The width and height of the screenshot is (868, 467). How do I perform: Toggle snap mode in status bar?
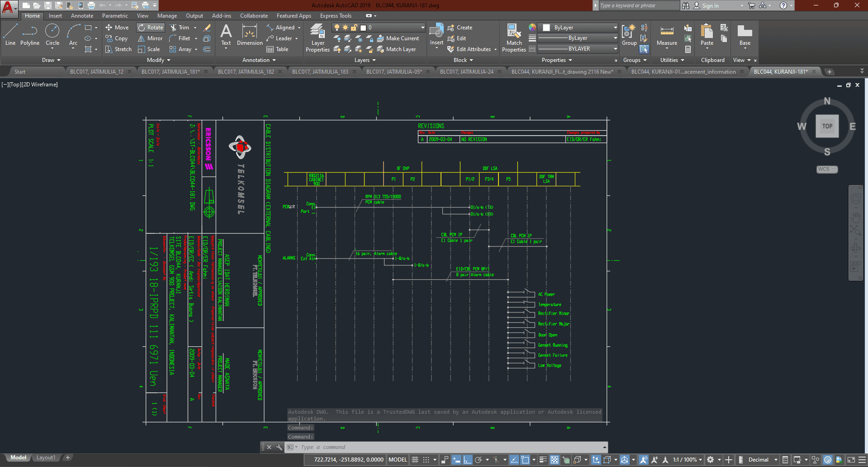click(426, 460)
